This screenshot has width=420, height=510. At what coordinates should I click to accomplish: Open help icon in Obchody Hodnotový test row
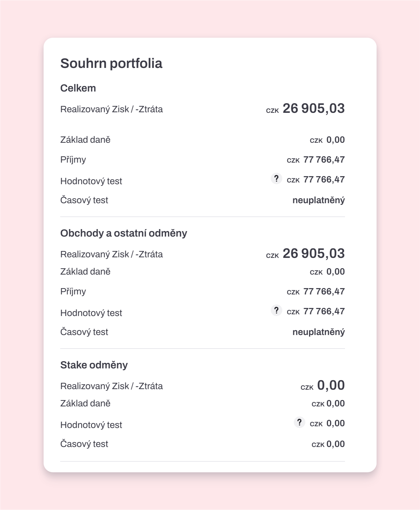[276, 311]
